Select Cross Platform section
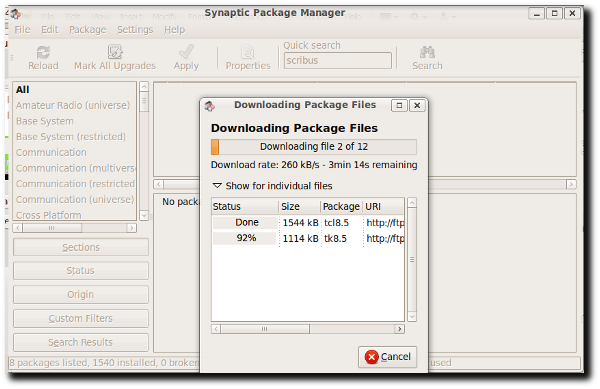600x389 pixels. click(75, 215)
